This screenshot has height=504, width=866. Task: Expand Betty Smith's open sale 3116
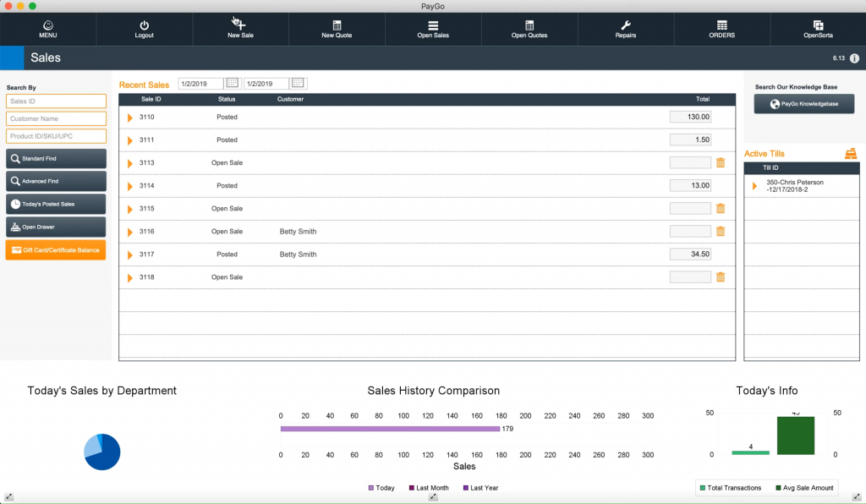point(129,231)
